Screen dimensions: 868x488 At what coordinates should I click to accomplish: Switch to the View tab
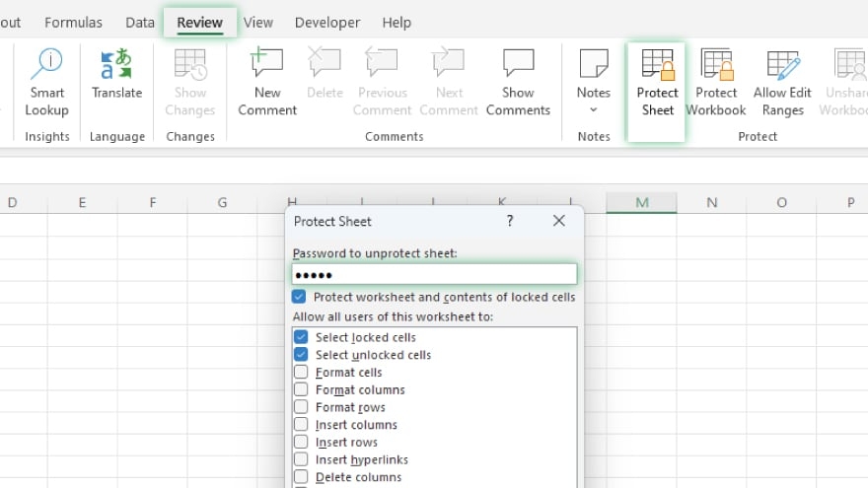coord(258,22)
